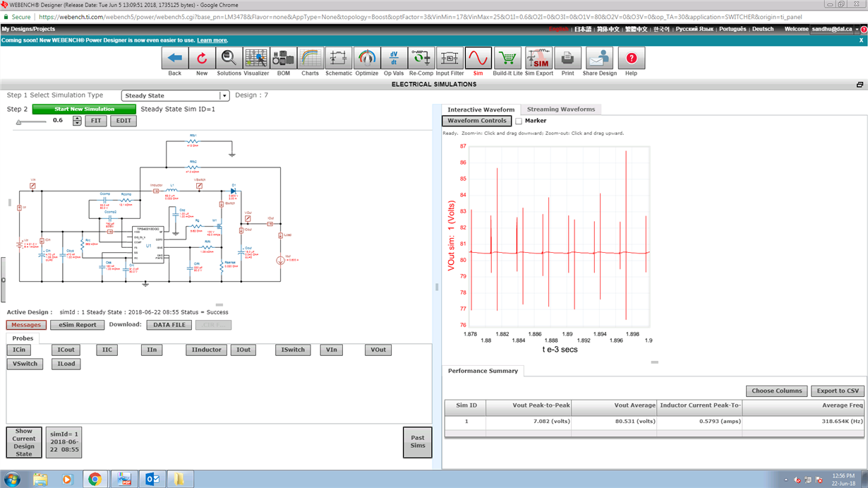This screenshot has width=868, height=488.
Task: Click Start New Simulation button
Action: [x=84, y=109]
